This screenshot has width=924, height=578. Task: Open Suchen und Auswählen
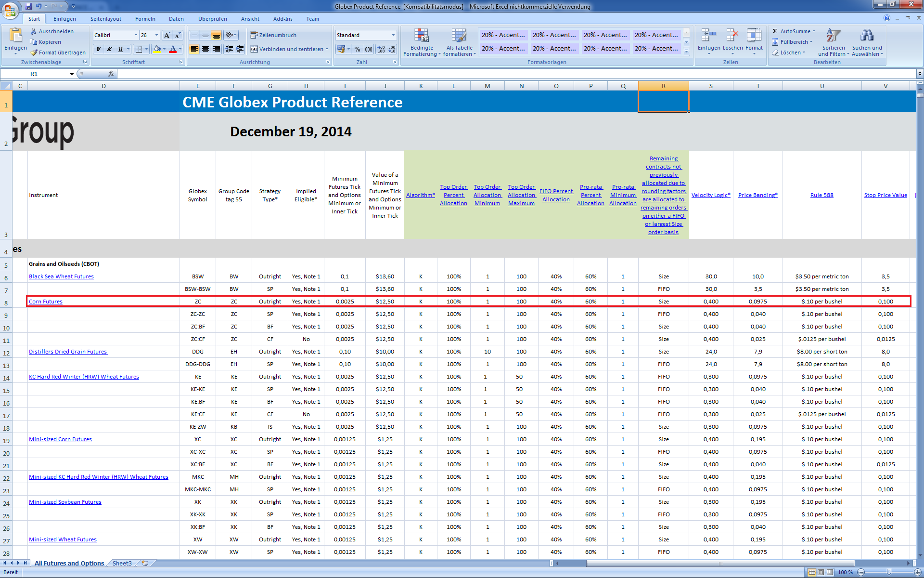(867, 42)
